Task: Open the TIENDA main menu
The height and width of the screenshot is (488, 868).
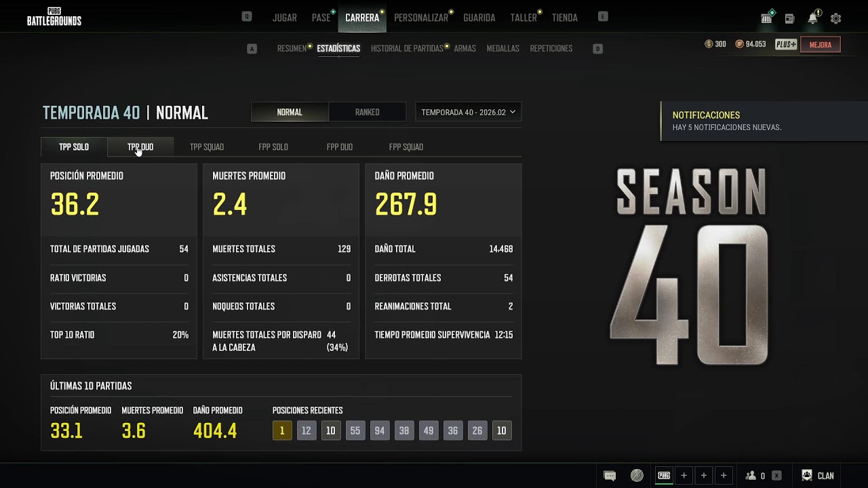Action: pos(565,18)
